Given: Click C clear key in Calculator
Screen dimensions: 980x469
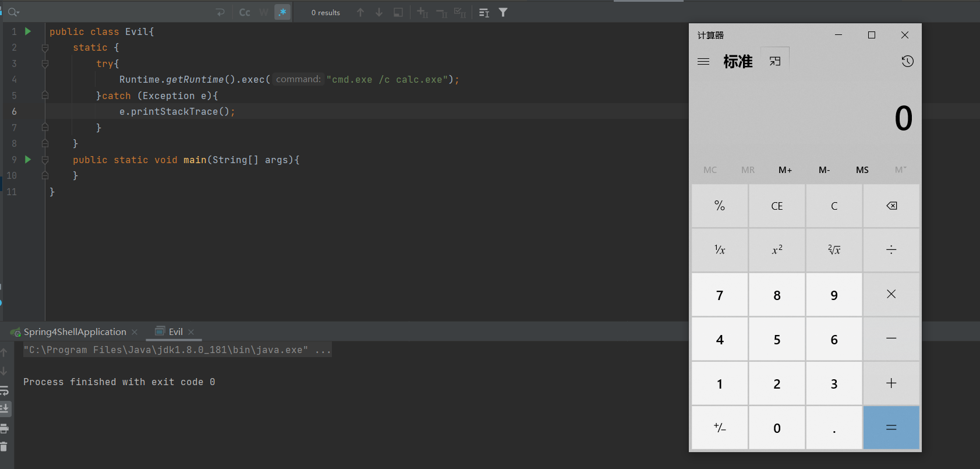Looking at the screenshot, I should coord(834,206).
